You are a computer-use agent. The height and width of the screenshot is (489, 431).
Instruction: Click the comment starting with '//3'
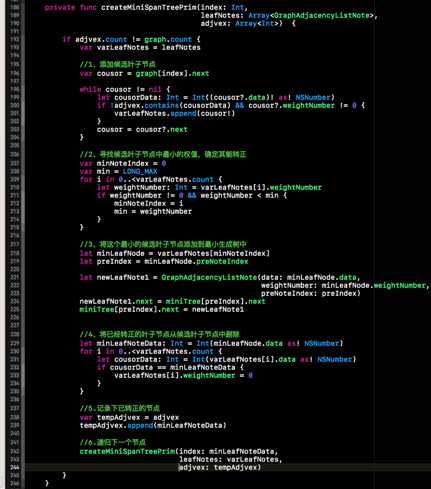[163, 244]
